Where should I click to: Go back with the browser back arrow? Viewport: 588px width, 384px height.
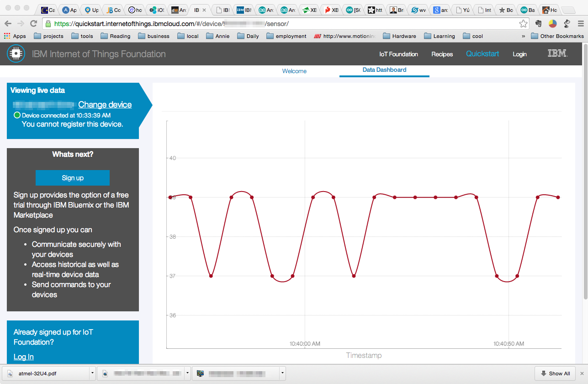(8, 23)
